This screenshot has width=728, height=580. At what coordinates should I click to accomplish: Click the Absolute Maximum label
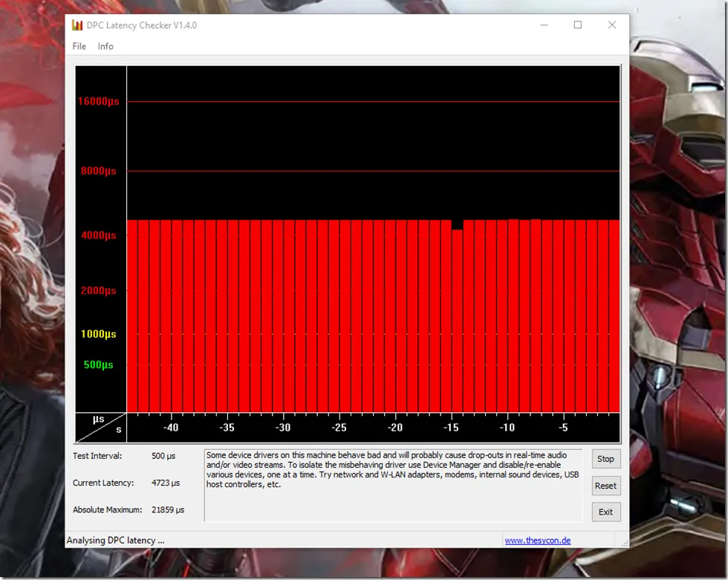coord(107,510)
